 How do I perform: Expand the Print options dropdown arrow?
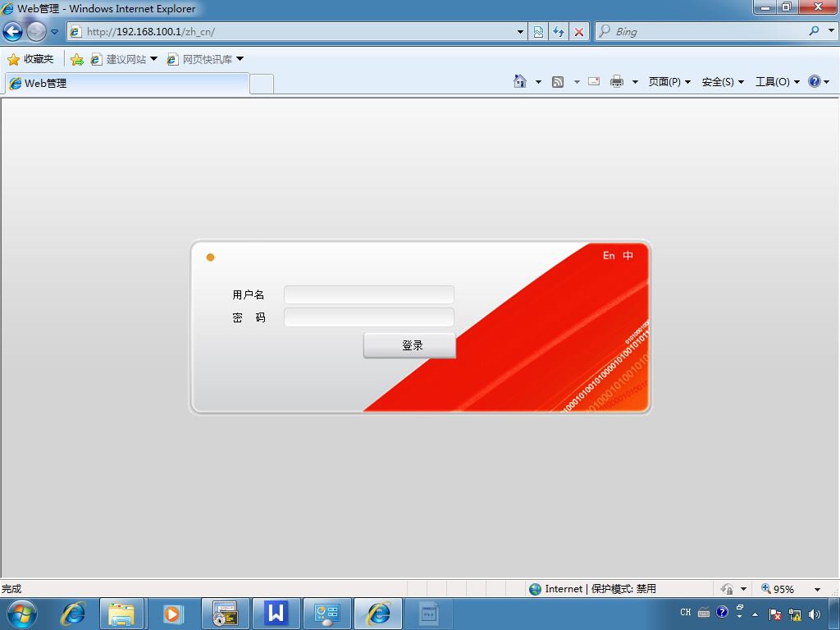[x=636, y=82]
